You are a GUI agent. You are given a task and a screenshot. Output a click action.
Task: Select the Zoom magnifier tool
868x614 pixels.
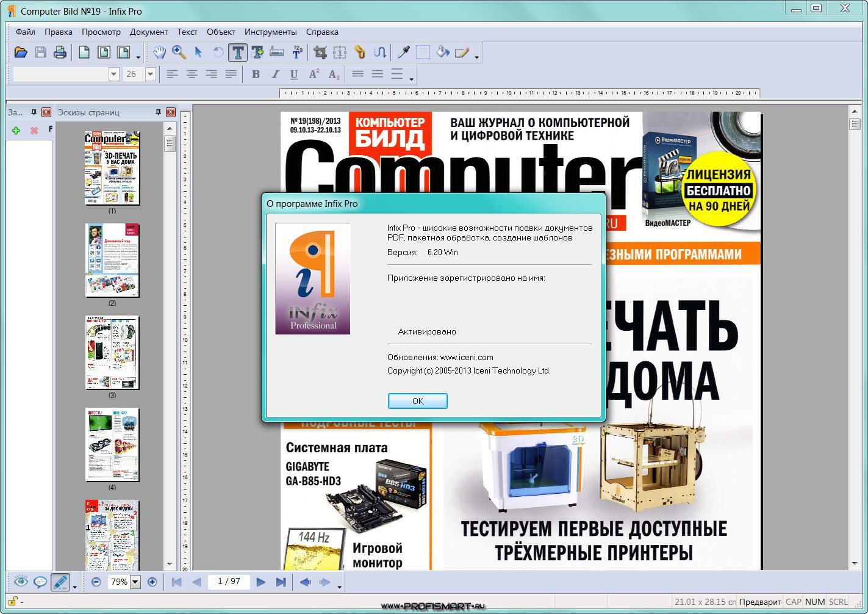tap(179, 52)
